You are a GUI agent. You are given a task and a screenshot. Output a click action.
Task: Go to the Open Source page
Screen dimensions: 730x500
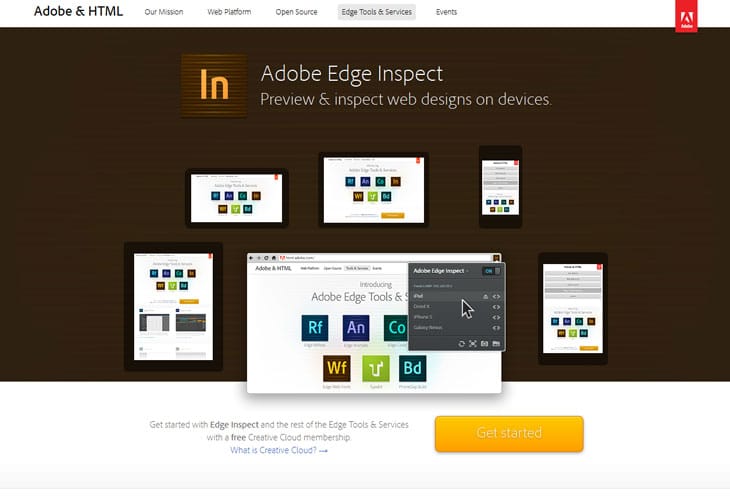296,12
